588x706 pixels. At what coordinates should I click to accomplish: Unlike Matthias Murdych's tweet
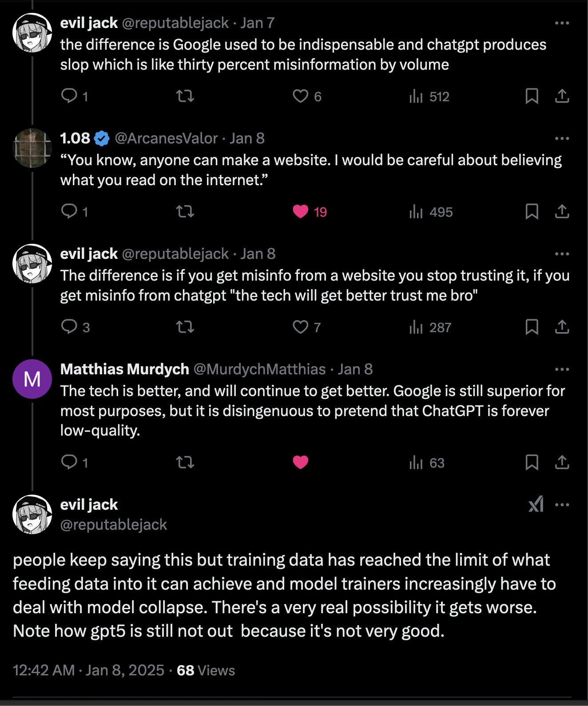point(301,463)
